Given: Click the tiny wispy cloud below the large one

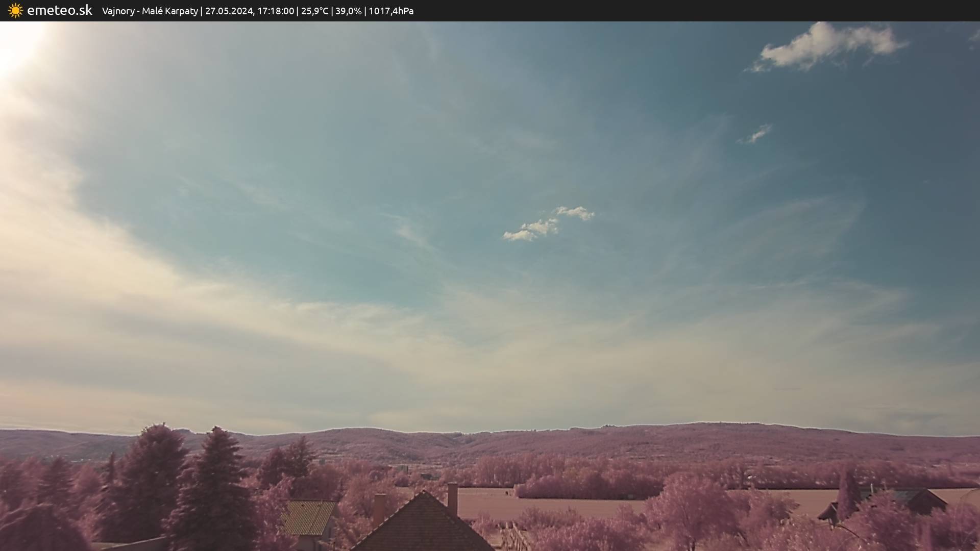Looking at the screenshot, I should (x=755, y=134).
